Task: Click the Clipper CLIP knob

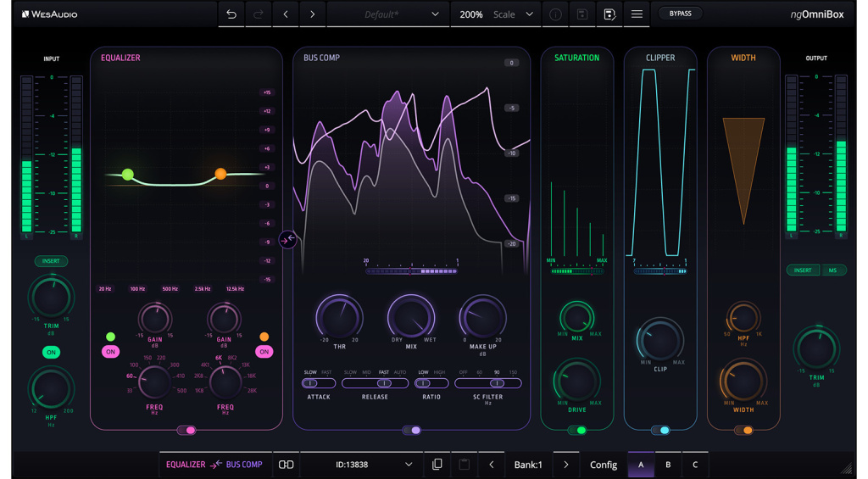Action: (660, 341)
